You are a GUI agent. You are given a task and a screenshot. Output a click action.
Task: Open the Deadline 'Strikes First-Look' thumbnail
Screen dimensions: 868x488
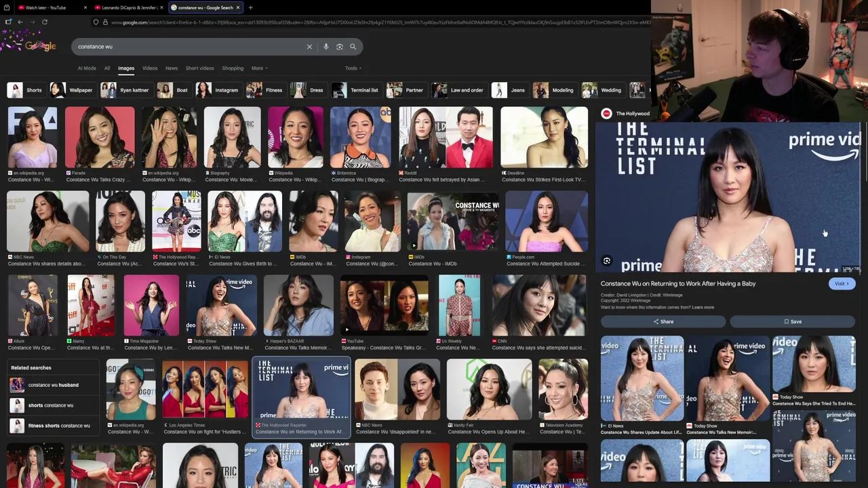coord(544,138)
